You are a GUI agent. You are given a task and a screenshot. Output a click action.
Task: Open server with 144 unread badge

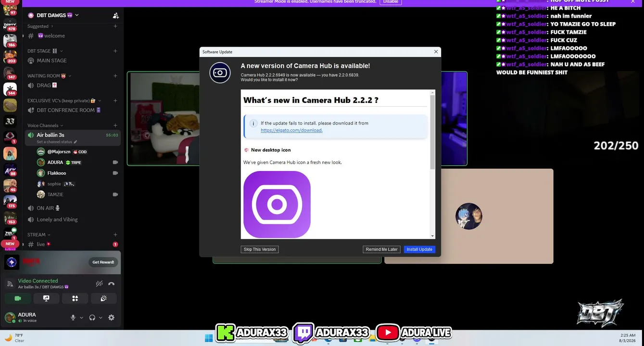(x=10, y=89)
